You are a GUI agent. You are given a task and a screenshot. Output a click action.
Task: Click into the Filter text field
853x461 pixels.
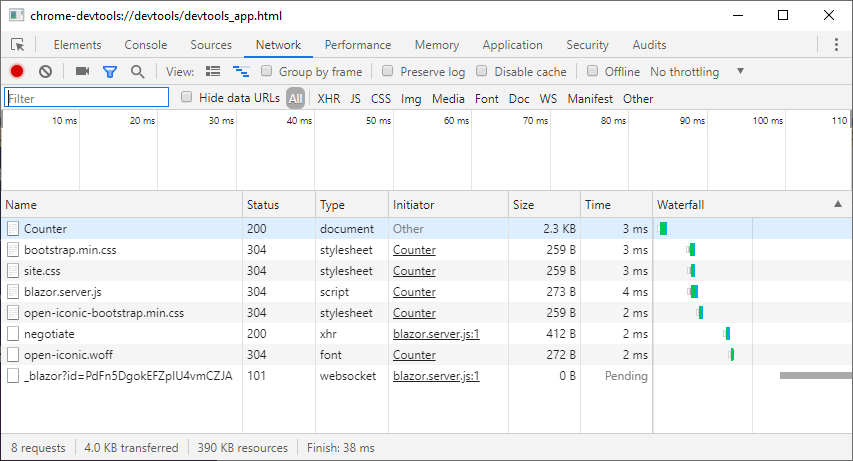tap(87, 98)
